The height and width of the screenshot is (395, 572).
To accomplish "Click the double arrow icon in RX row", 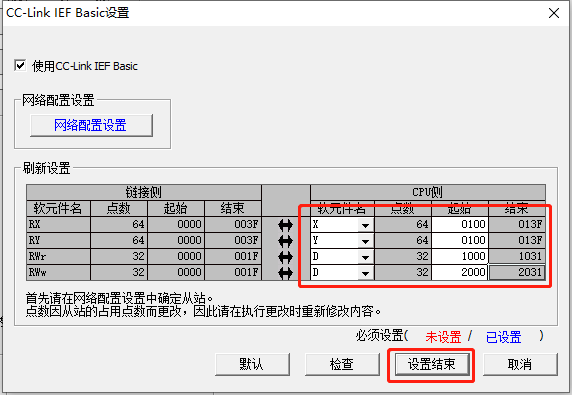I will (x=285, y=225).
